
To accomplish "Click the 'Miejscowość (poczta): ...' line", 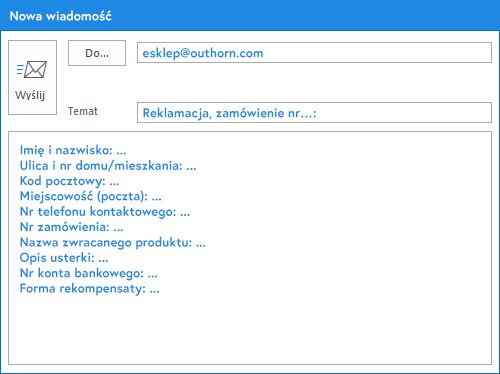I will [91, 196].
